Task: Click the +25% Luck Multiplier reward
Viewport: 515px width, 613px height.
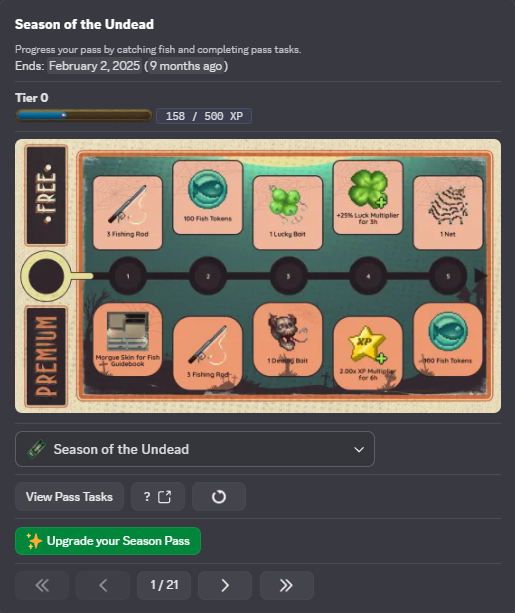Action: [x=368, y=197]
